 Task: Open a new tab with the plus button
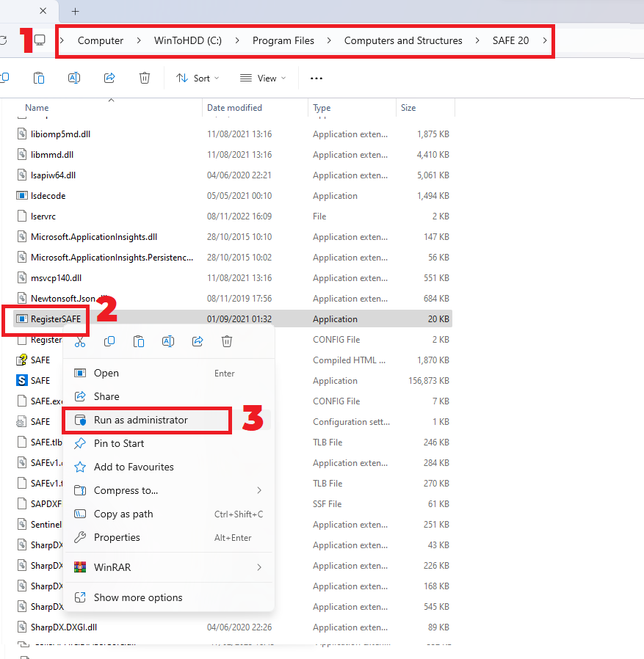click(74, 12)
